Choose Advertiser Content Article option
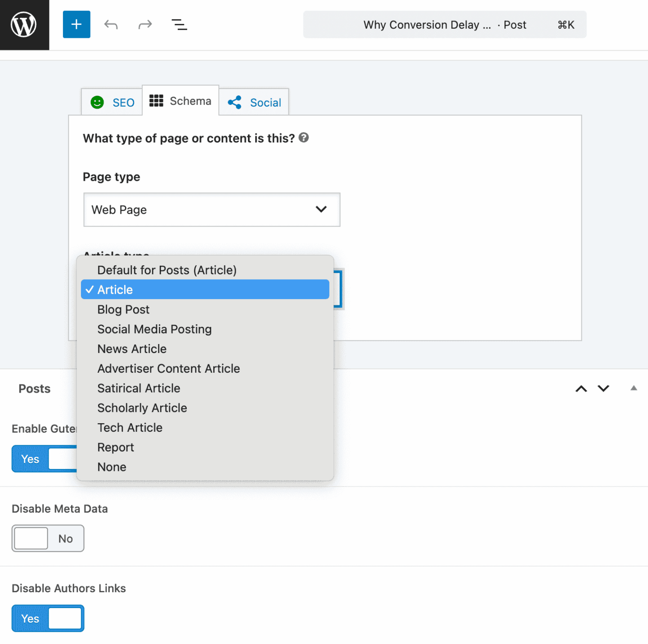The height and width of the screenshot is (644, 648). [x=205, y=368]
